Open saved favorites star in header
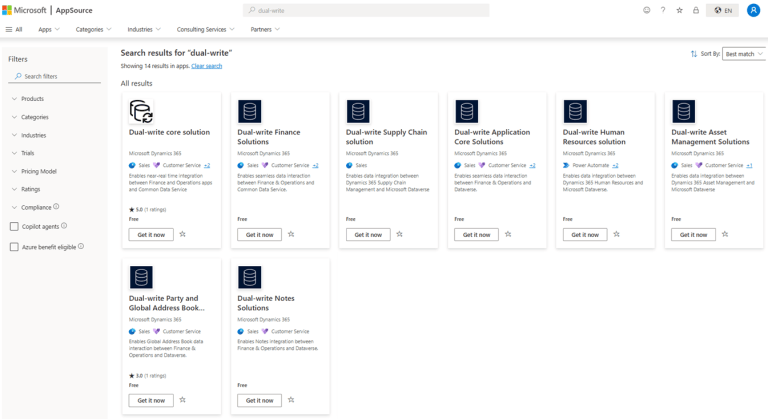This screenshot has width=768, height=419. click(x=679, y=10)
